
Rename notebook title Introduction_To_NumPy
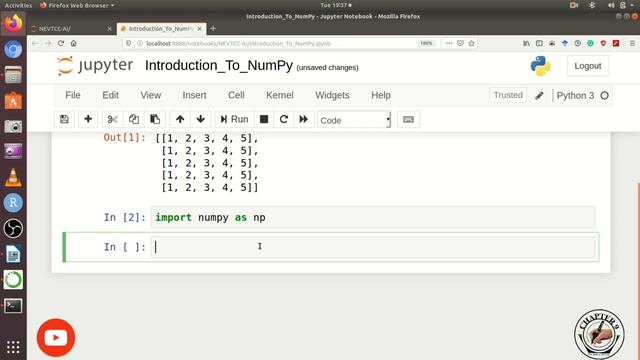click(219, 66)
